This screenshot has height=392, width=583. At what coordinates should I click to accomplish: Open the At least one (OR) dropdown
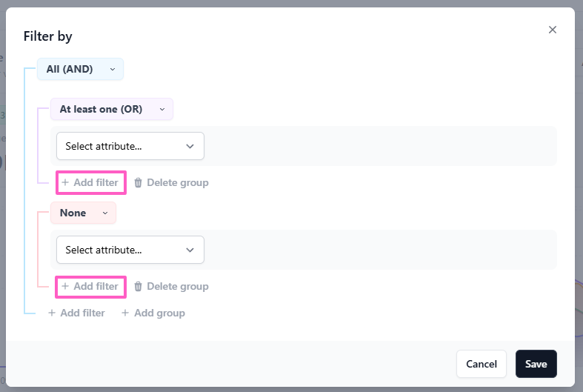pos(111,109)
